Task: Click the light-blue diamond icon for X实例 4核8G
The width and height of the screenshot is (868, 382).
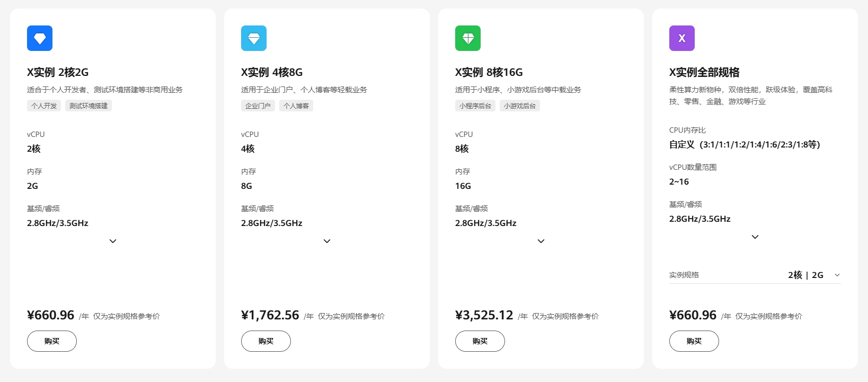Action: 254,38
